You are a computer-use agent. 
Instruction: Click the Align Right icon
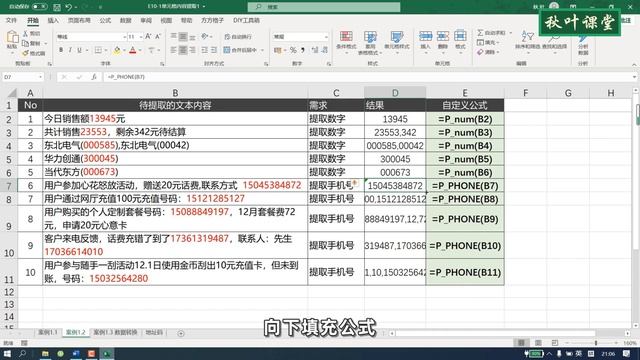pyautogui.click(x=192, y=50)
